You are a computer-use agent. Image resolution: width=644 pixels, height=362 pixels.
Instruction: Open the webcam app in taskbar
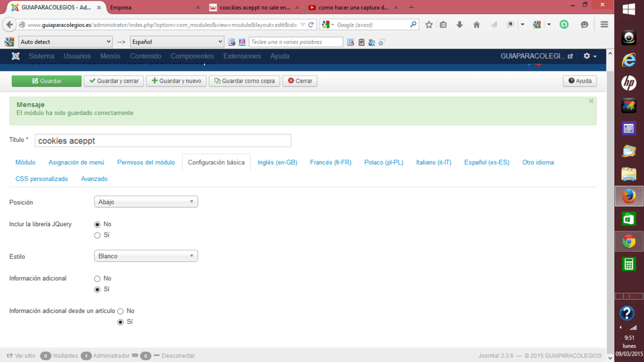(x=629, y=38)
